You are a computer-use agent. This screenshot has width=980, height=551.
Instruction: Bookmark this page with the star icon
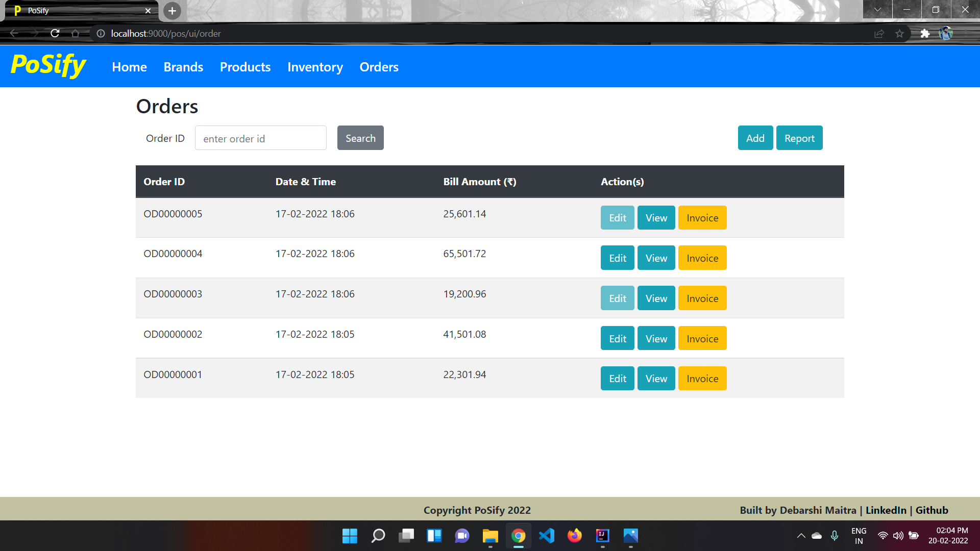(x=899, y=34)
